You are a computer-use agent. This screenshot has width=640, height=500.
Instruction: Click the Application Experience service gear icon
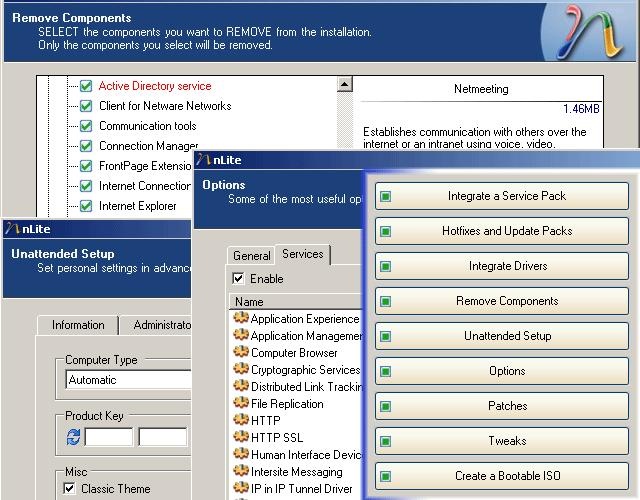(x=240, y=319)
